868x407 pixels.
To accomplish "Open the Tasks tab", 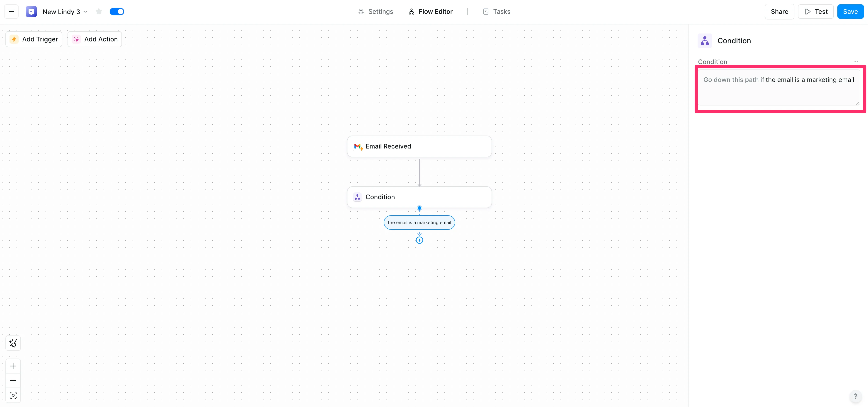I will (496, 12).
